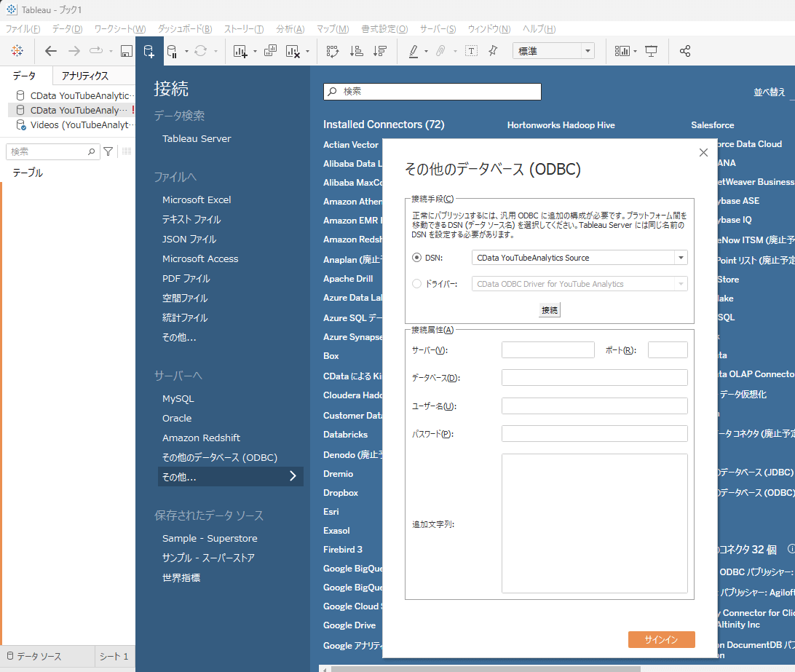This screenshot has height=672, width=795.
Task: Select Videos (YouTubeAnalyt... data source
Action: (x=74, y=124)
